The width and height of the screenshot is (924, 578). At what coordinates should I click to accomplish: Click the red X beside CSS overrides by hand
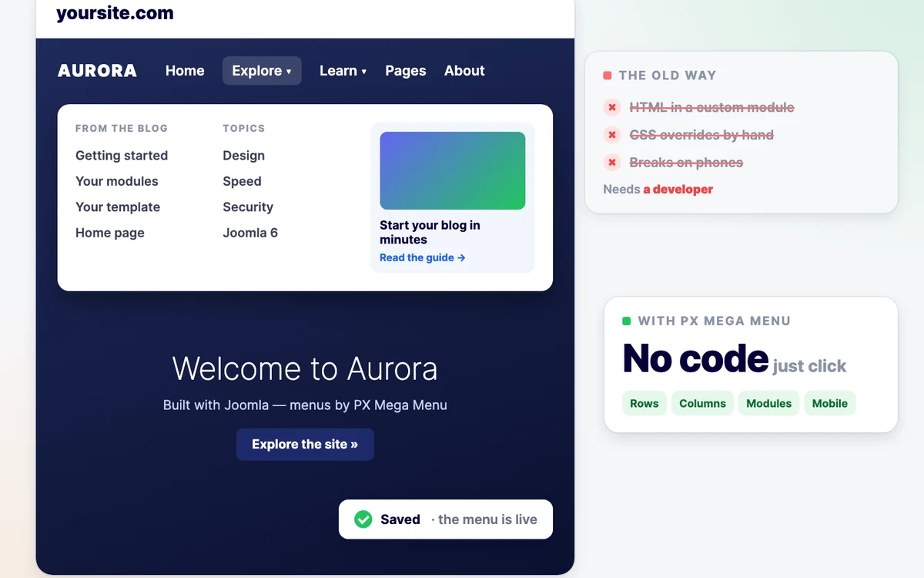pyautogui.click(x=612, y=135)
